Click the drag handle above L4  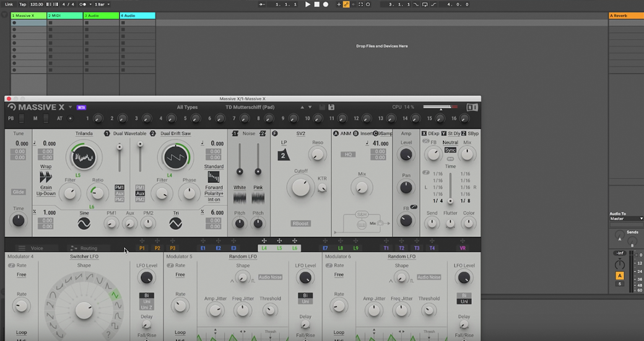[x=264, y=241]
